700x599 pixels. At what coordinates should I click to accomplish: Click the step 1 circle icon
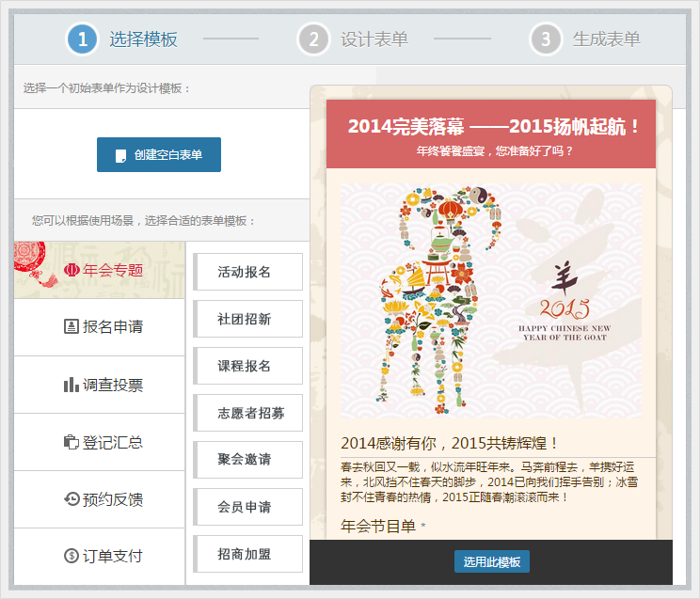pos(82,39)
